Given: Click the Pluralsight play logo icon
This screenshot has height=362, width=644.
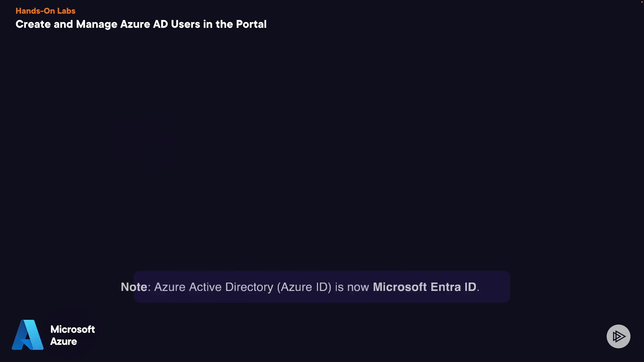Looking at the screenshot, I should coord(618,336).
